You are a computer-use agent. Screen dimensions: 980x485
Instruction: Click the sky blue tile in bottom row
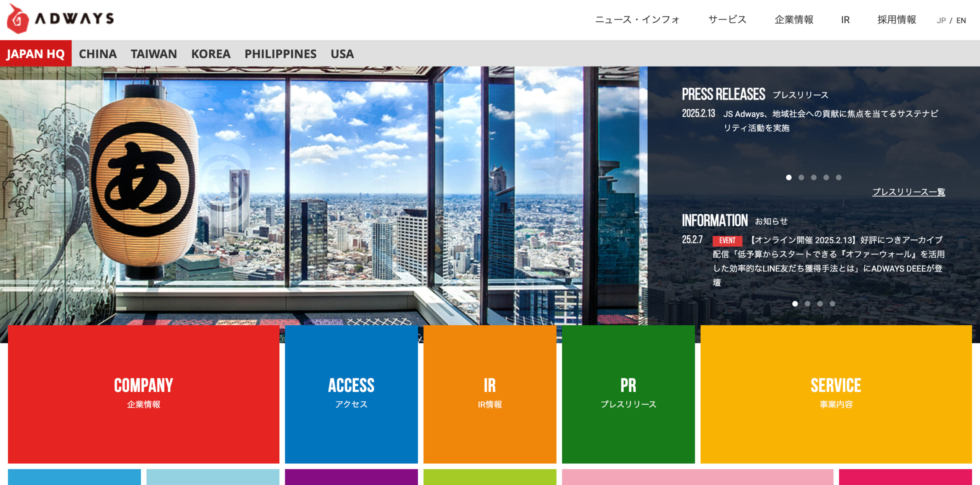74,477
